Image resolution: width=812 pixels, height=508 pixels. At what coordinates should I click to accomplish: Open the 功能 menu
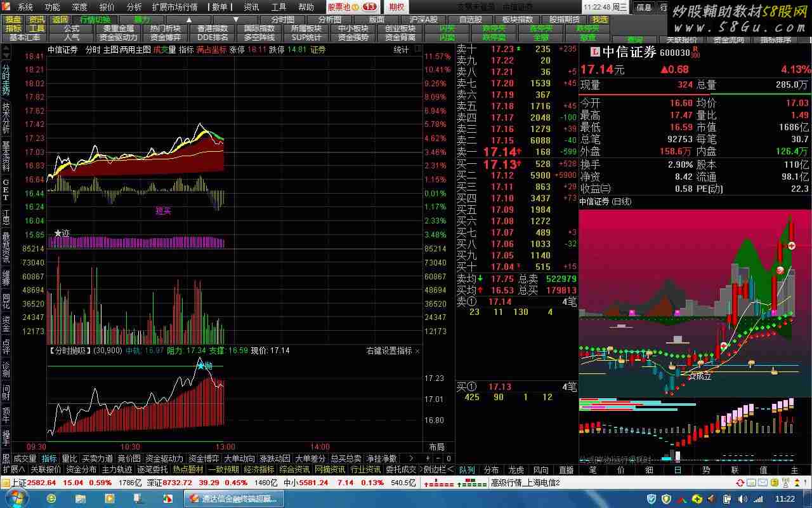point(52,7)
